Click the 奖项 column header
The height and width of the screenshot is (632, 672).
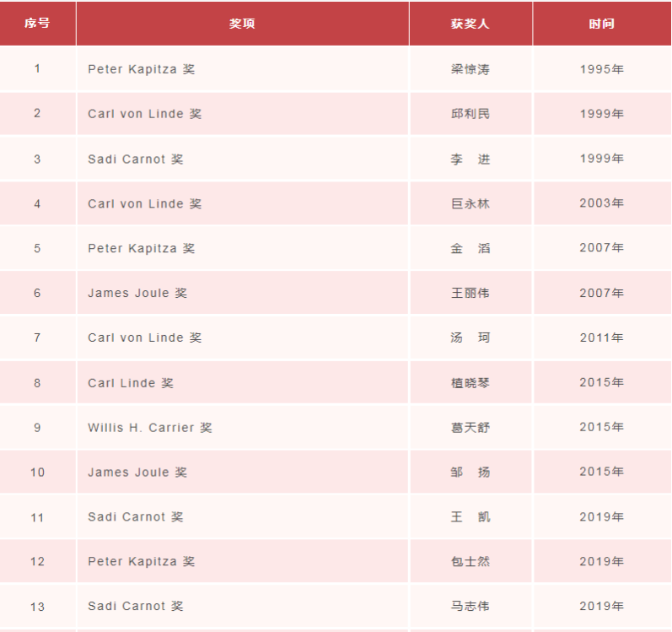click(243, 23)
